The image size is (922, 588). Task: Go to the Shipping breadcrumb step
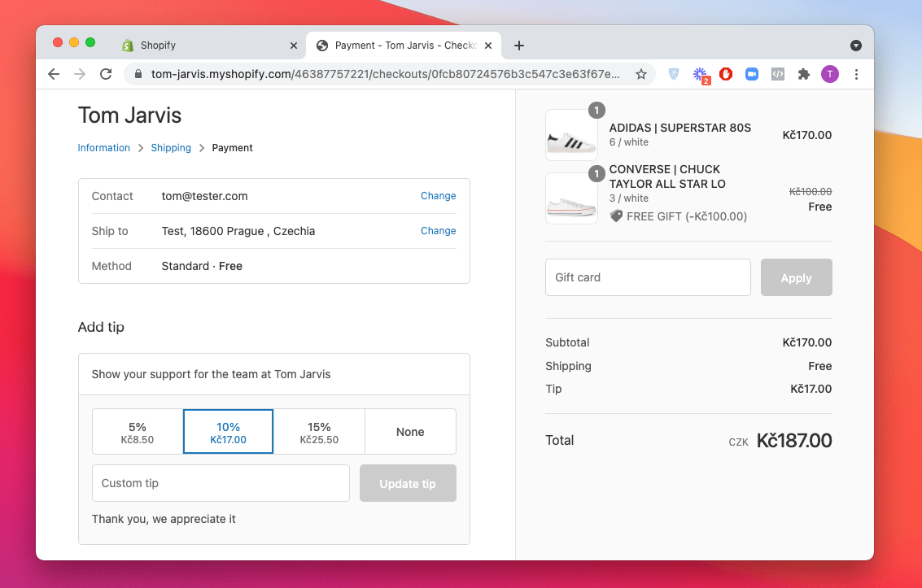pyautogui.click(x=171, y=147)
